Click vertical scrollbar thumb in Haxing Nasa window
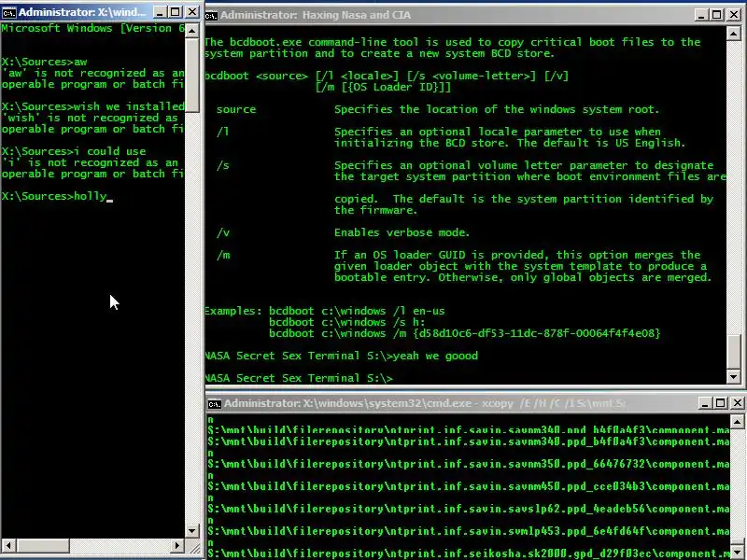Image resolution: width=747 pixels, height=560 pixels. pyautogui.click(x=734, y=352)
